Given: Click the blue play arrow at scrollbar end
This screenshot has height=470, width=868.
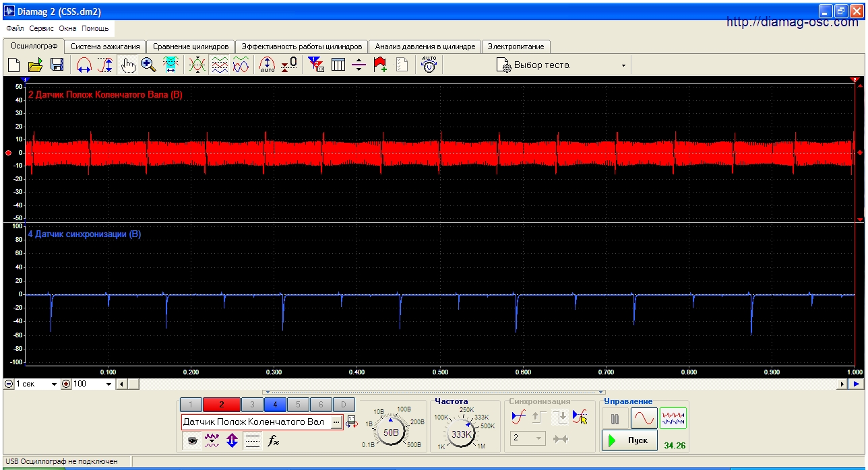Looking at the screenshot, I should coord(856,384).
